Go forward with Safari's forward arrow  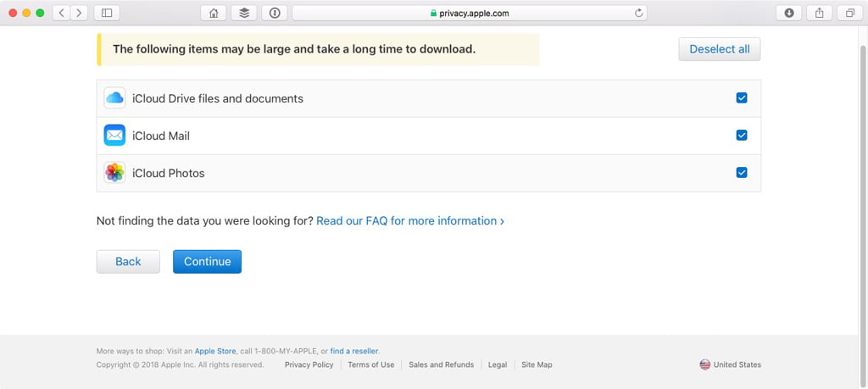click(x=79, y=13)
